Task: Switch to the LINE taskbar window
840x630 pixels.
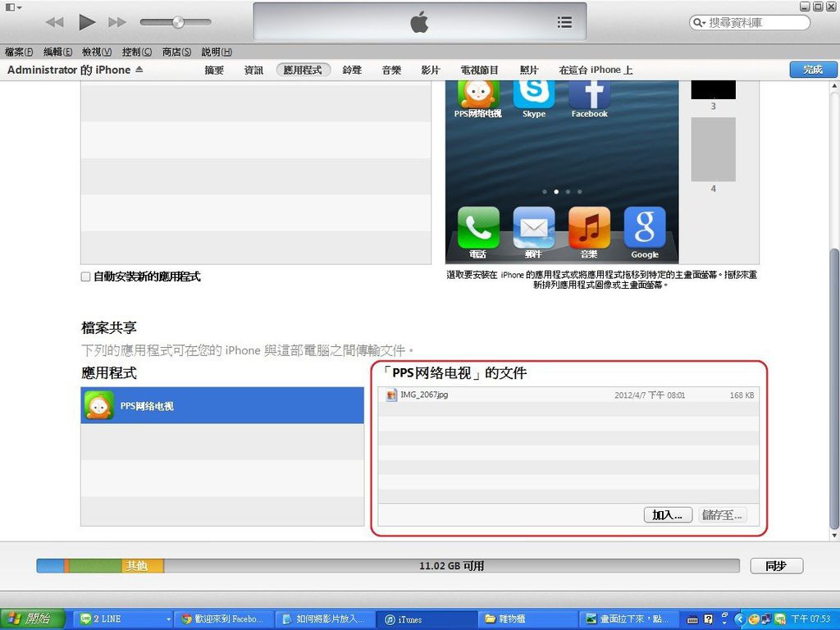Action: pos(123,619)
